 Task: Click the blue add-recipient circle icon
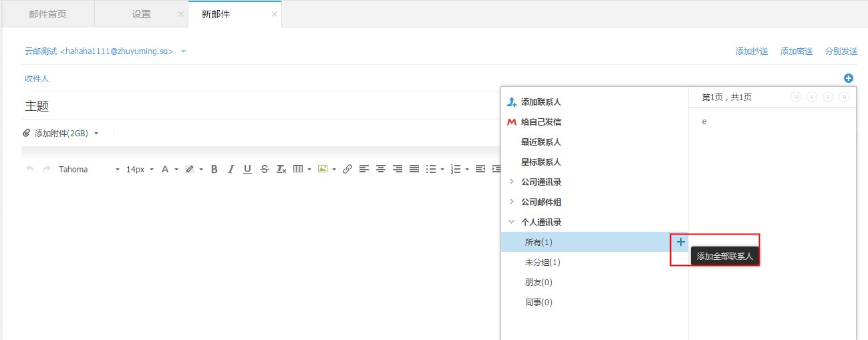click(849, 78)
